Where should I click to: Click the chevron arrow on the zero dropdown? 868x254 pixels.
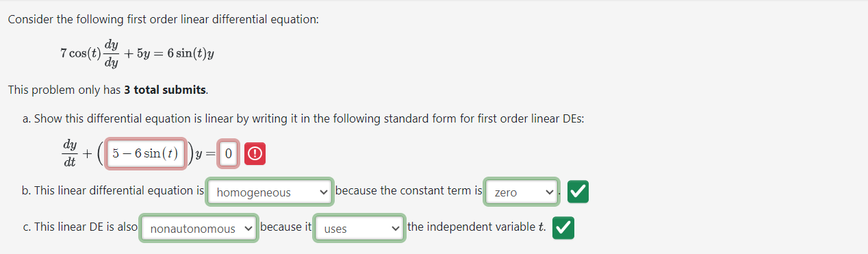549,192
